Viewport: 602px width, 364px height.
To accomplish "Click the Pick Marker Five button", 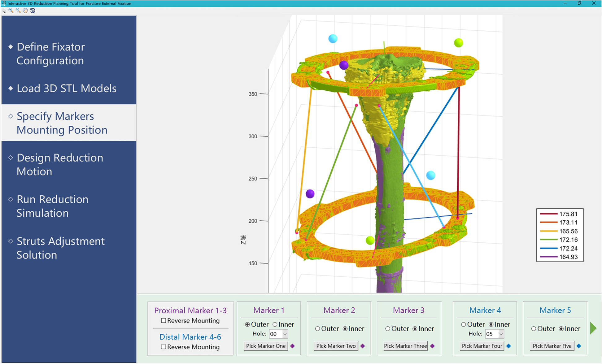I will 552,346.
